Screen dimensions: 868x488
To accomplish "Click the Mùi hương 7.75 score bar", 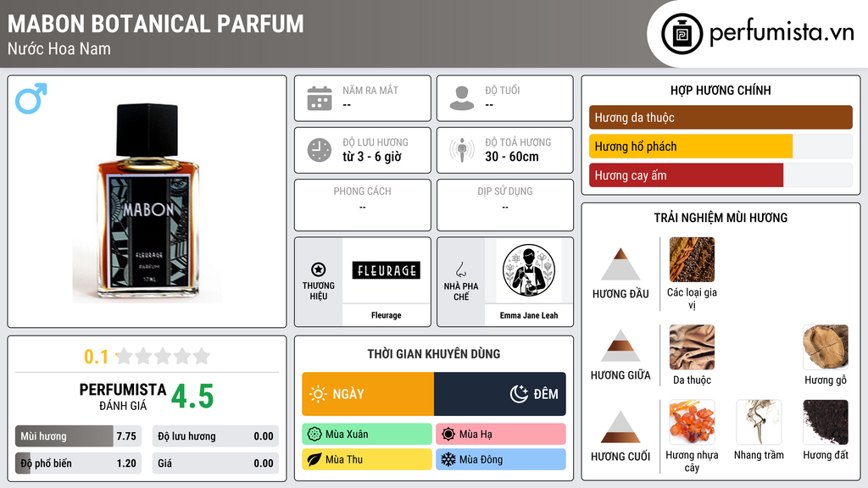I will click(x=78, y=436).
